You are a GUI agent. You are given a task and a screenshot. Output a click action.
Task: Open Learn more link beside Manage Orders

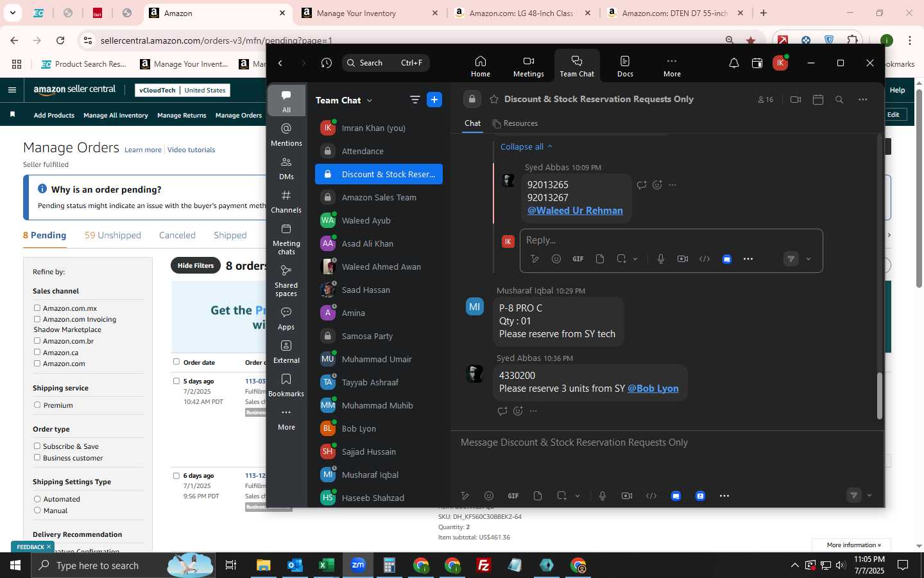143,150
